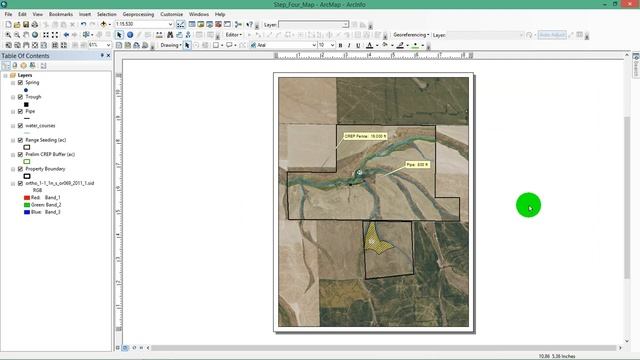Screen dimensions: 640x360
Task: Click the horizontal scrollbar of layout view
Action: coord(384,348)
